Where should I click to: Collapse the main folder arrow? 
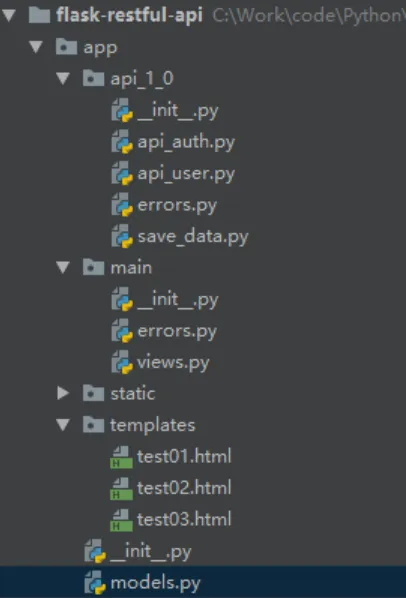[x=63, y=267]
